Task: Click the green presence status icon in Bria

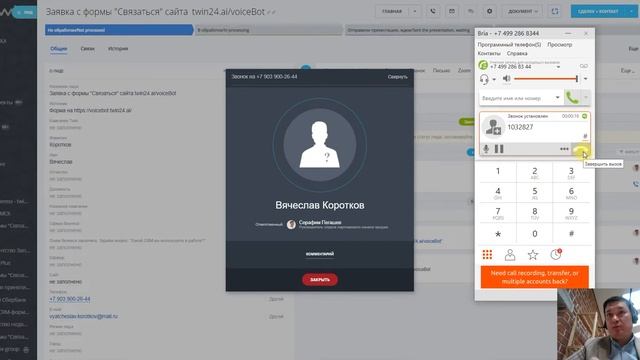Action: (483, 65)
